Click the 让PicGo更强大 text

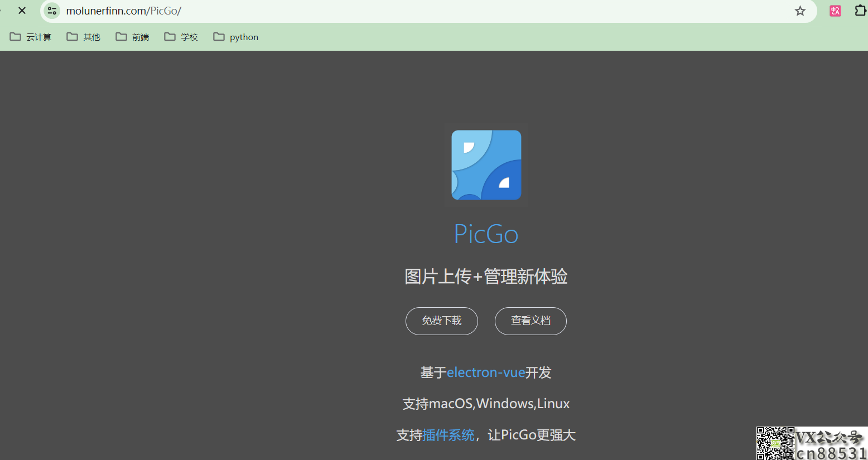pyautogui.click(x=532, y=435)
